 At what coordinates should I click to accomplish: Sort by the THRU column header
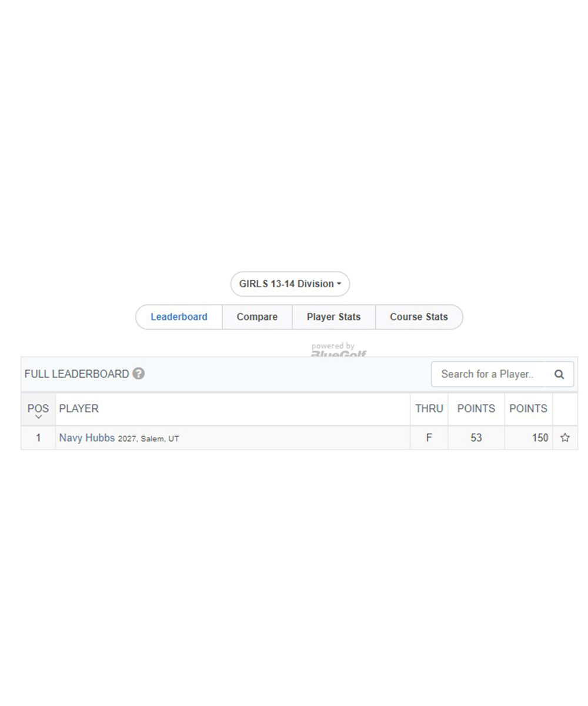coord(429,409)
